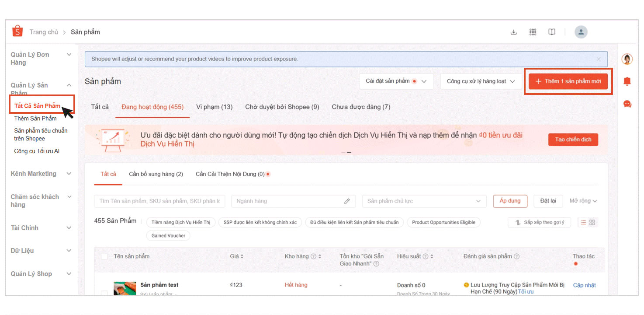Select Đang hoạt động (455) tab
The width and height of the screenshot is (644, 315).
152,107
